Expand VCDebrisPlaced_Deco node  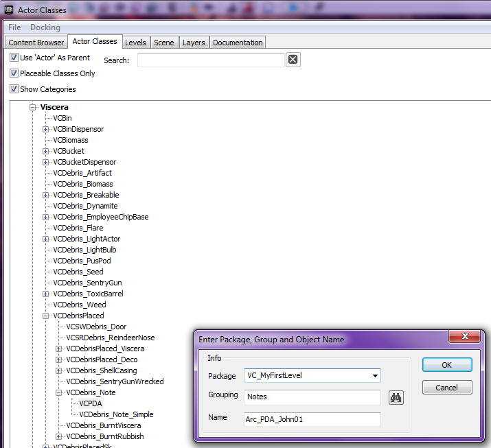58,359
